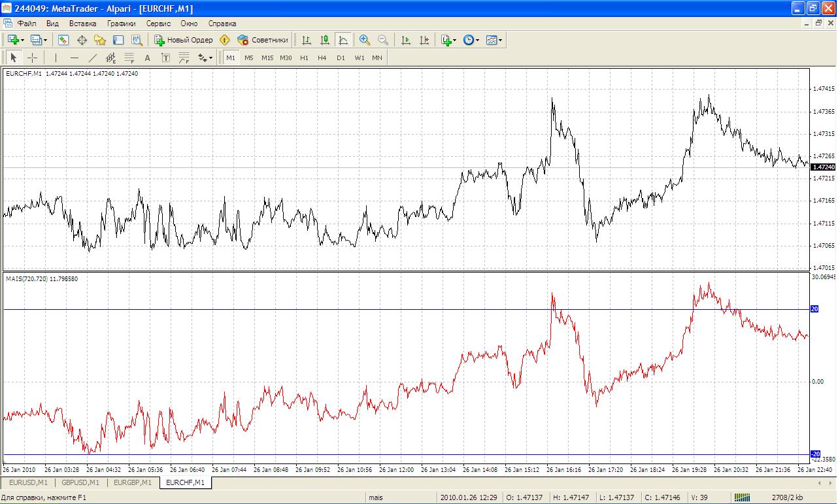The image size is (838, 504).
Task: Switch to the GBPUSD,M1 chart tab
Action: click(80, 483)
